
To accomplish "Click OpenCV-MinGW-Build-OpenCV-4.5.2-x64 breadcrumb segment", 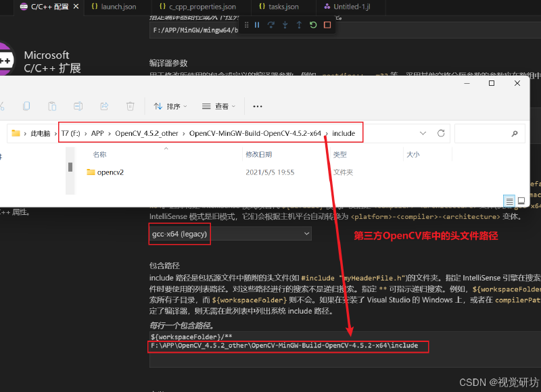I will tap(255, 133).
